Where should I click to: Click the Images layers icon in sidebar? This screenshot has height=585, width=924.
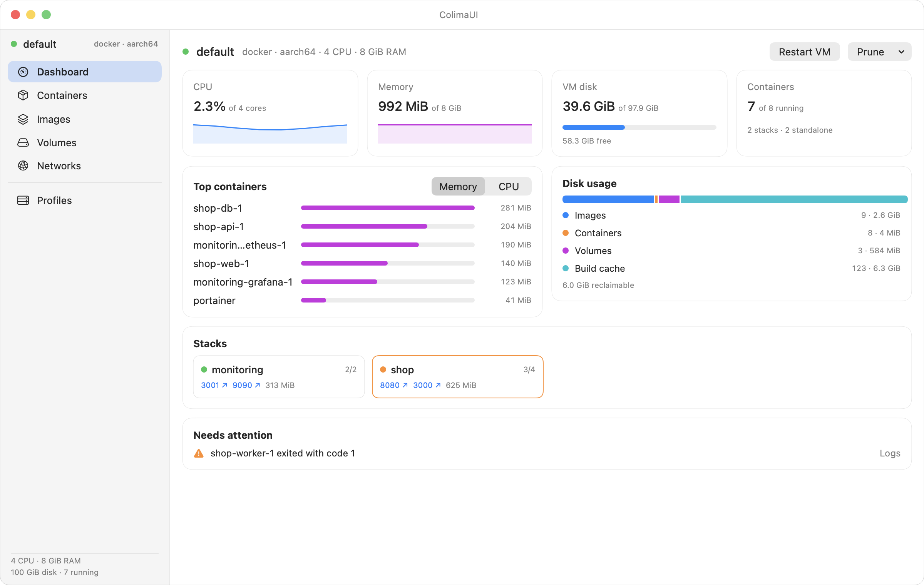(x=23, y=119)
